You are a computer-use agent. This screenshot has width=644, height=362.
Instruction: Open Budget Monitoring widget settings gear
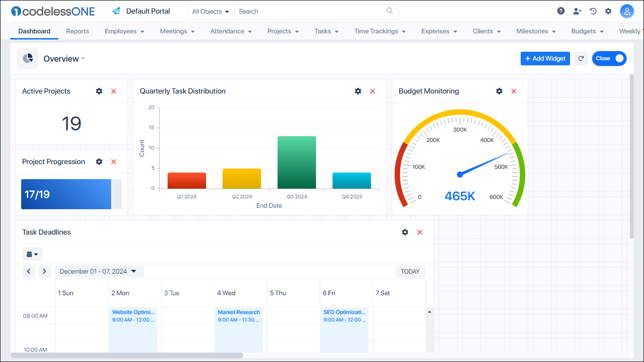click(499, 91)
